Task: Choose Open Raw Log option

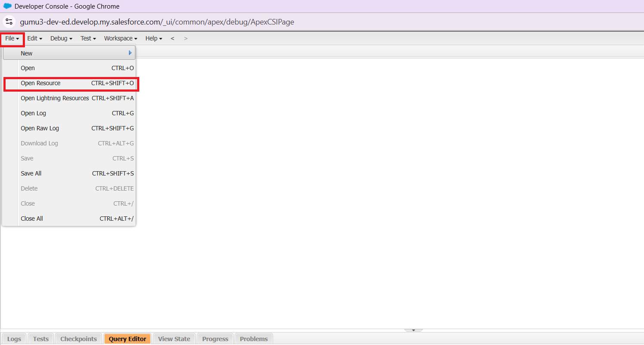Action: click(40, 128)
